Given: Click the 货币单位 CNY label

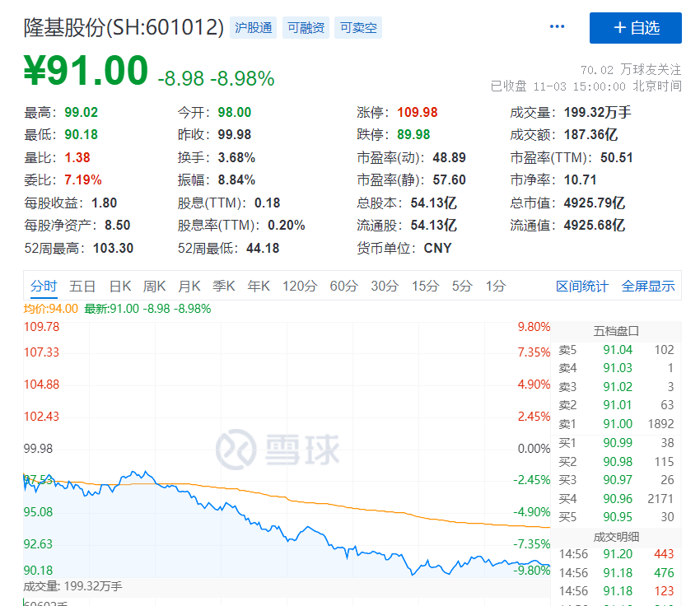Looking at the screenshot, I should [404, 248].
